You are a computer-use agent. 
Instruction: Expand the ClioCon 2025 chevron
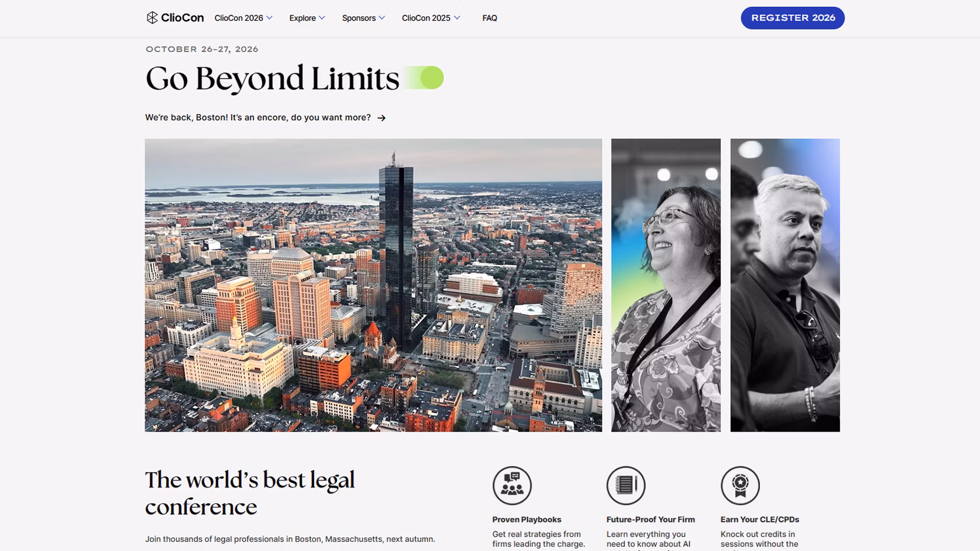point(457,18)
